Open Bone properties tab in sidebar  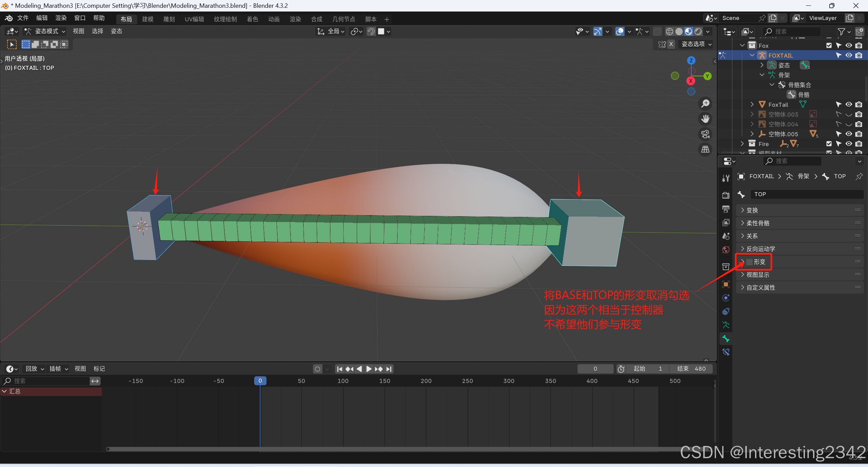click(726, 339)
